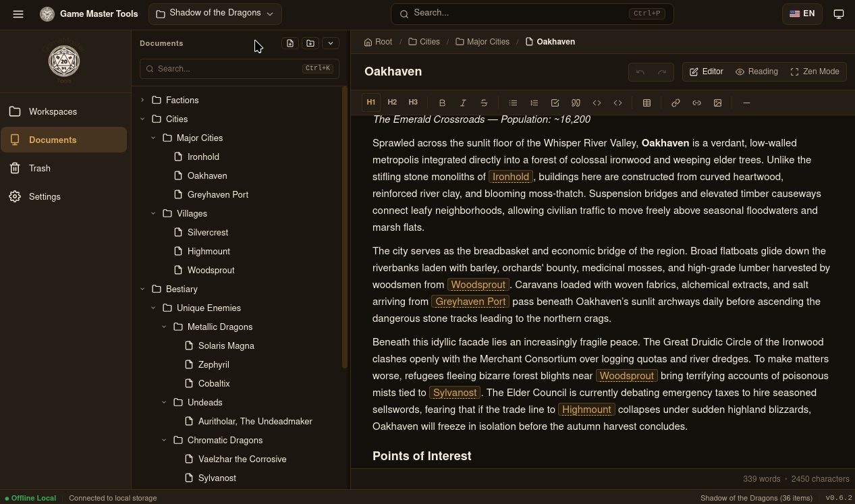Screen dimensions: 855x504
Task: Collapse the Undeads folder
Action: click(x=164, y=402)
